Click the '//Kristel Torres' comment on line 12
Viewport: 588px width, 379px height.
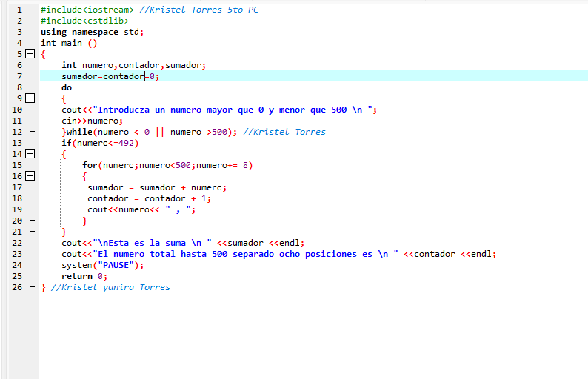pyautogui.click(x=284, y=132)
